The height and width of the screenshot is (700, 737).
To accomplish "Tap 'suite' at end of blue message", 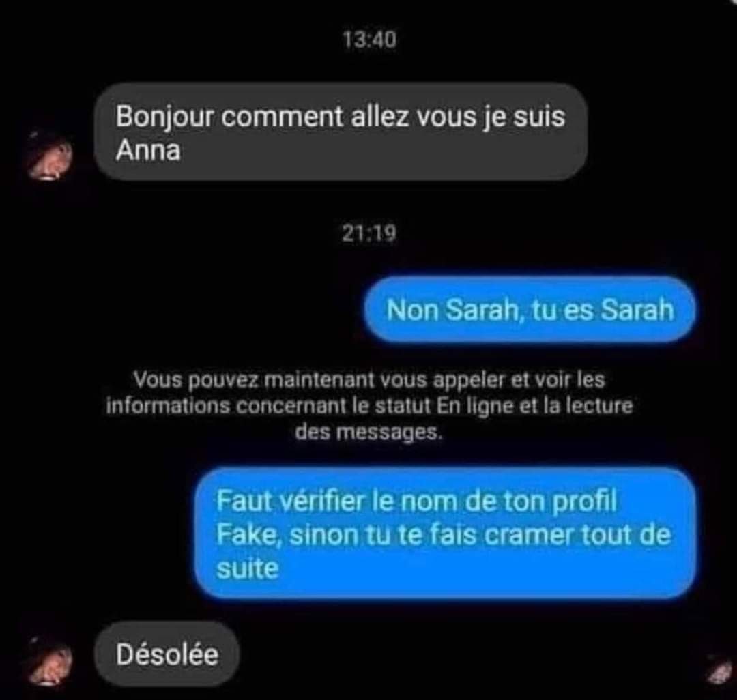I will 248,568.
